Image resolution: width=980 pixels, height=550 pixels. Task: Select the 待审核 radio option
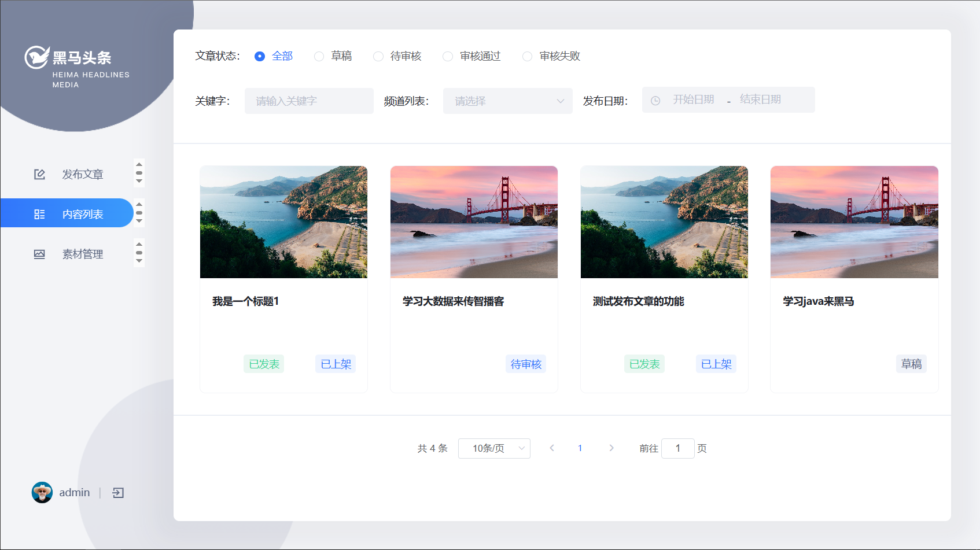pyautogui.click(x=378, y=56)
